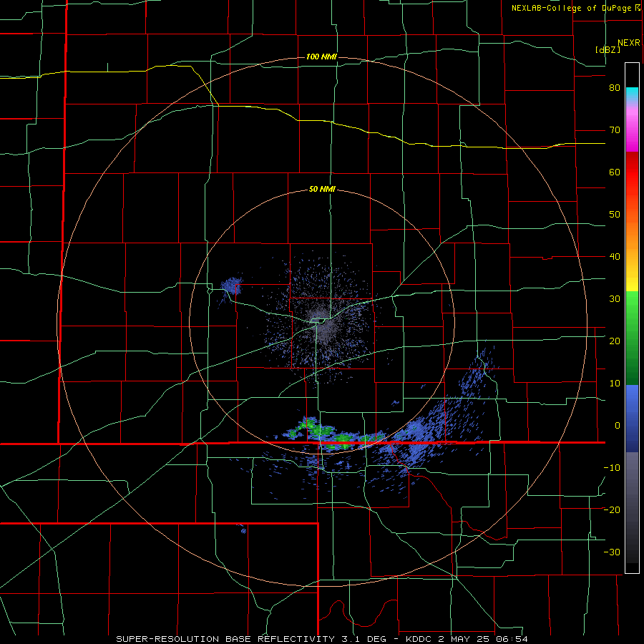This screenshot has height=644, width=644.
Task: Click the [dBZ] units label
Action: coord(608,49)
